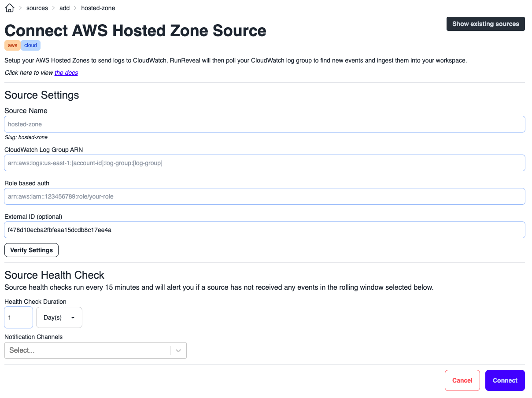
Task: Hit the purple Connect button
Action: (x=505, y=380)
